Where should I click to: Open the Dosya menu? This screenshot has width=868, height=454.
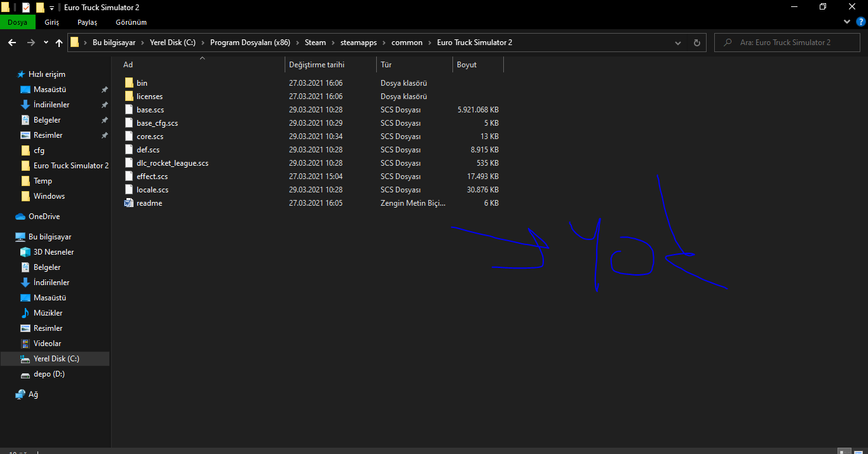tap(18, 22)
